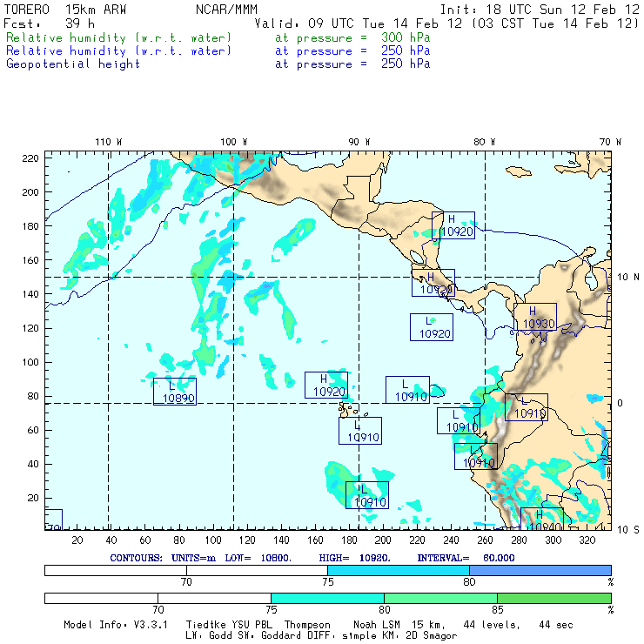
Task: Select the "L 10890" height label box
Action: (175, 392)
